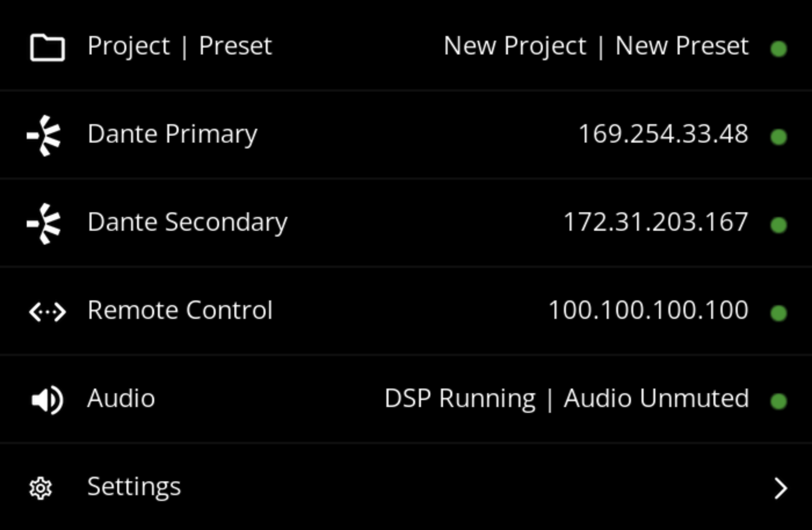Click the Settings gear icon
This screenshot has height=530, width=812.
[x=41, y=488]
